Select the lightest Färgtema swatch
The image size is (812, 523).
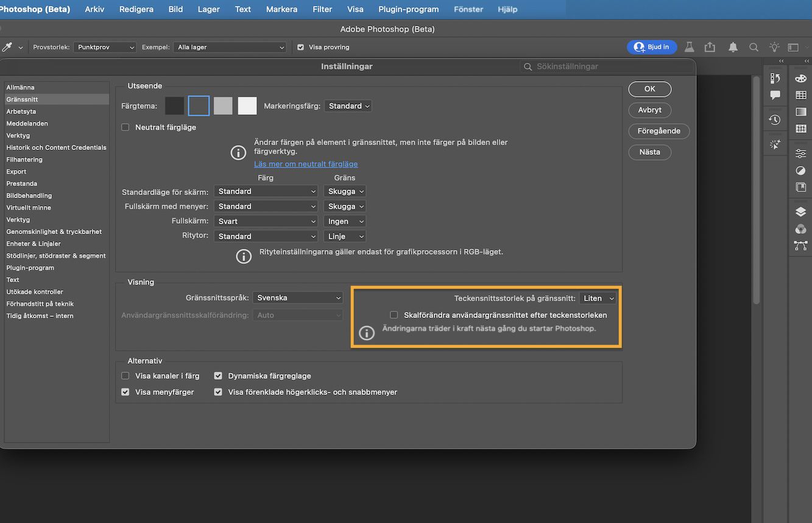247,105
